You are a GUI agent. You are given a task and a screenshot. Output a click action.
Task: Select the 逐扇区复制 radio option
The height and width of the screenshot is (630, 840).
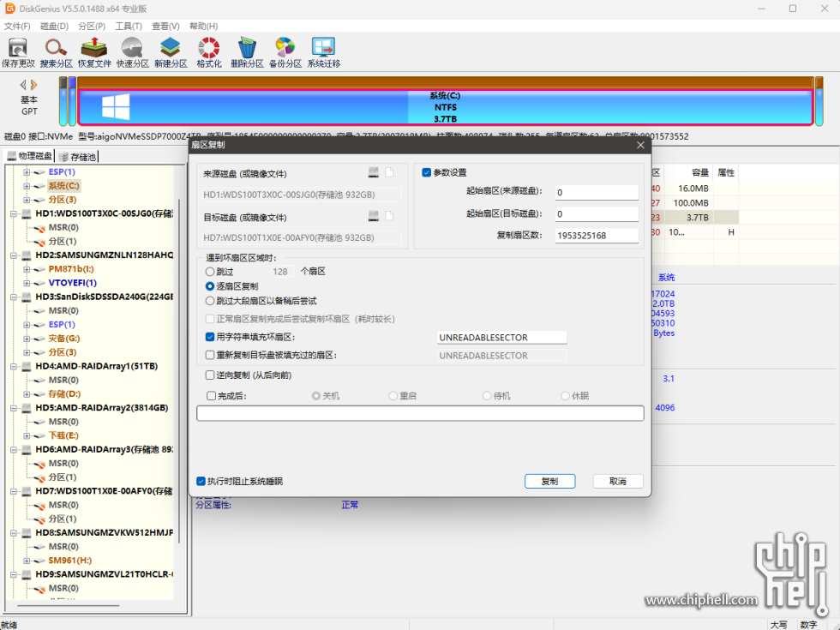point(210,286)
